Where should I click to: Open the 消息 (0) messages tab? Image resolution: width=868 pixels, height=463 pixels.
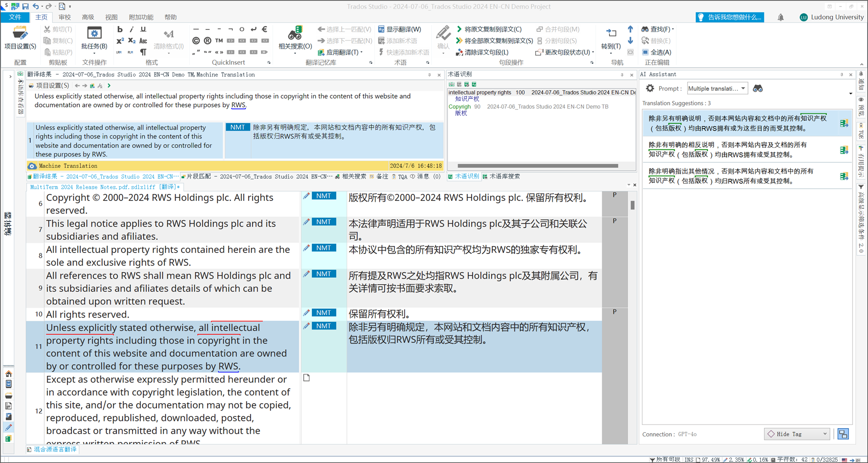click(425, 176)
